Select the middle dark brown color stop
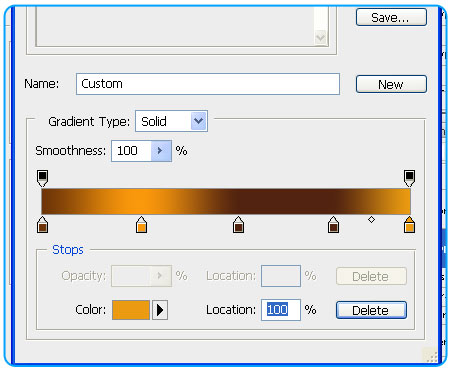 [238, 224]
